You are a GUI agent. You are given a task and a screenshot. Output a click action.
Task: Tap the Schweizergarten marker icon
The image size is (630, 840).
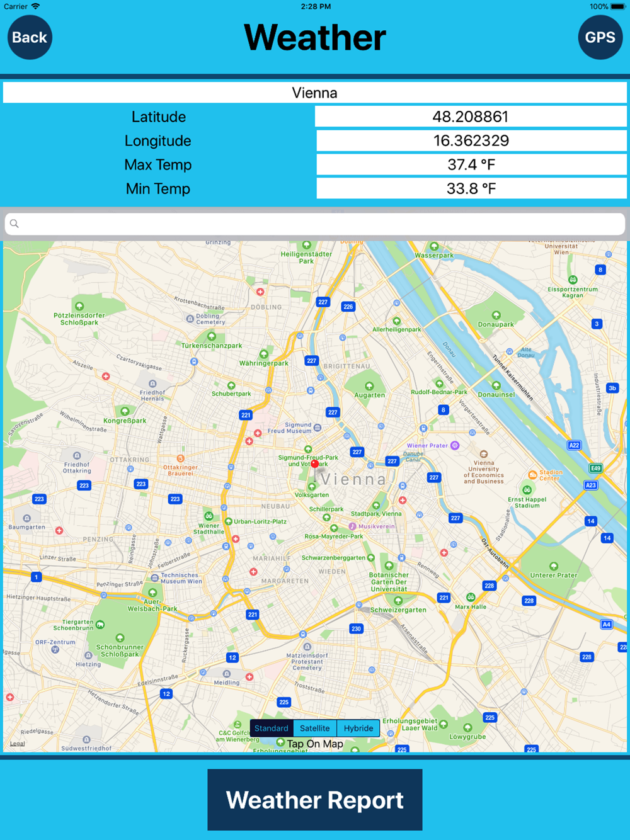coord(398,601)
